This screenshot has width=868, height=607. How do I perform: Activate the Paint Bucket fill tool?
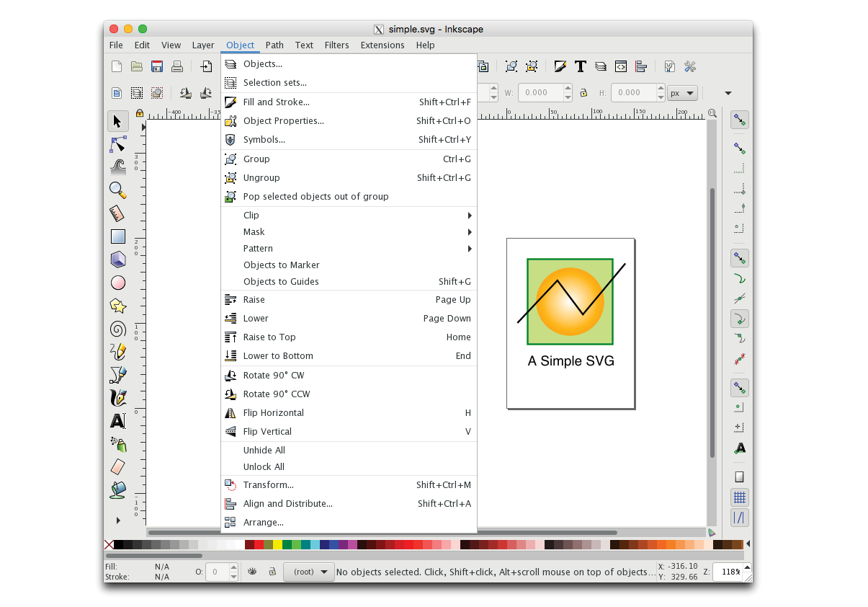coord(118,490)
